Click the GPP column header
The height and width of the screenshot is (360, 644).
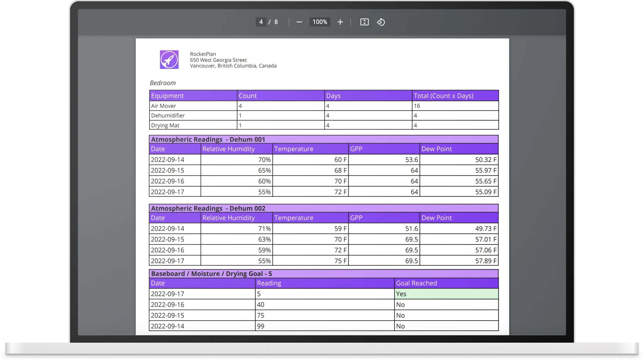coord(356,149)
